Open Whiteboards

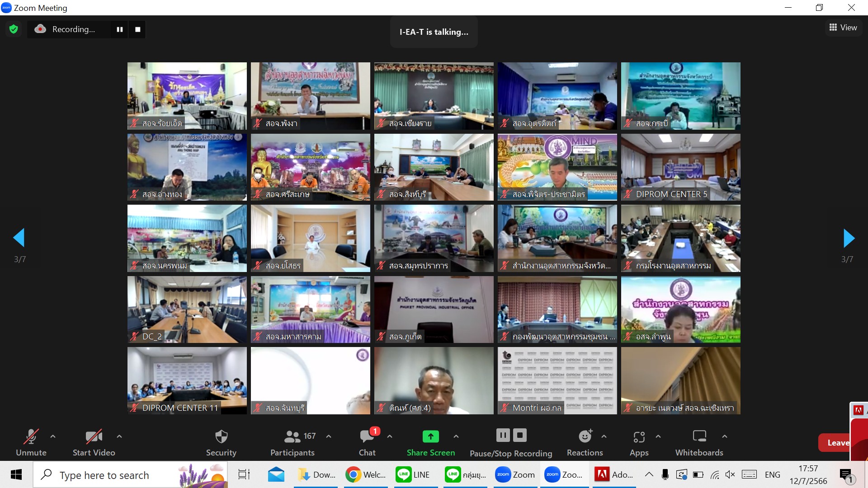pos(699,442)
